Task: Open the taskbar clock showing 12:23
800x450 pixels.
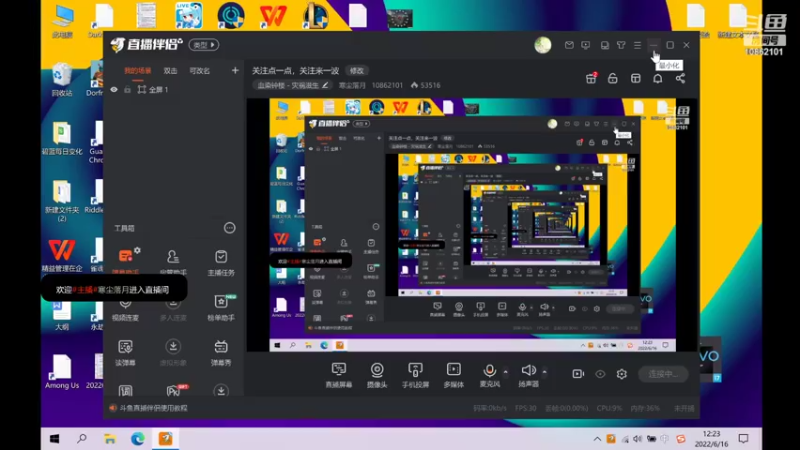Action: pyautogui.click(x=712, y=439)
